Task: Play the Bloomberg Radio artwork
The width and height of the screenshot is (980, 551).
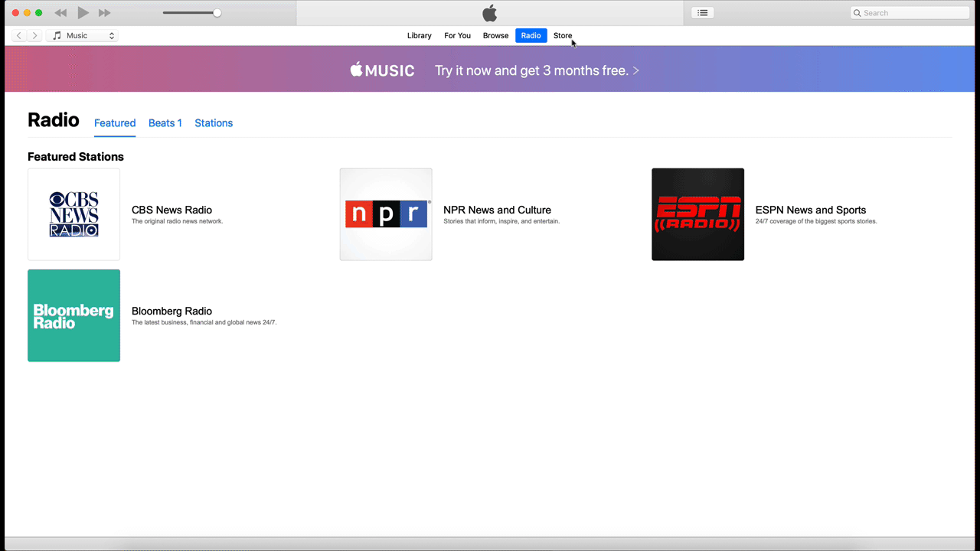Action: pyautogui.click(x=73, y=315)
